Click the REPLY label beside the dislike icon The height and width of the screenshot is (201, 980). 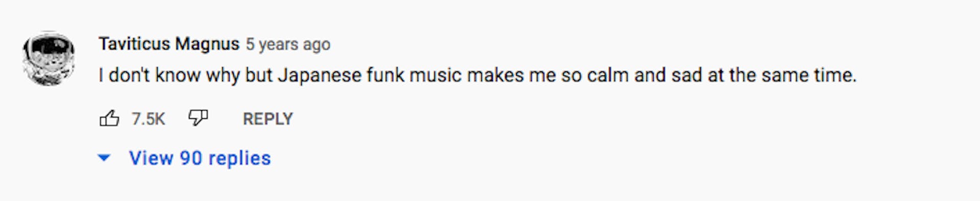268,118
